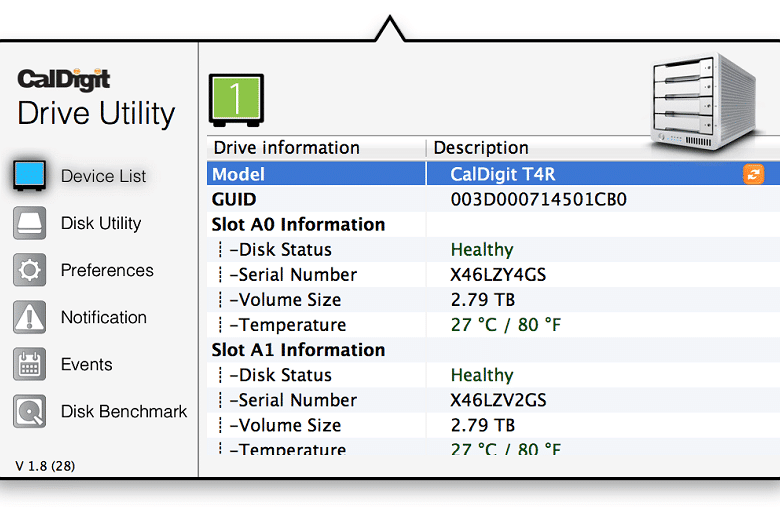This screenshot has width=780, height=513.
Task: Click Volume Size label under Slot A1
Action: pos(286,425)
